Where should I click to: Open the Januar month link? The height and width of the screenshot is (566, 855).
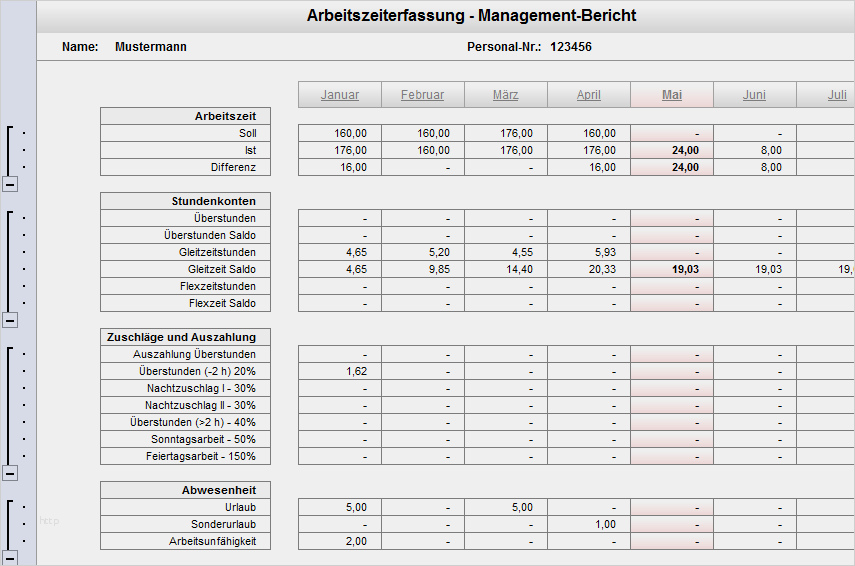pos(340,95)
